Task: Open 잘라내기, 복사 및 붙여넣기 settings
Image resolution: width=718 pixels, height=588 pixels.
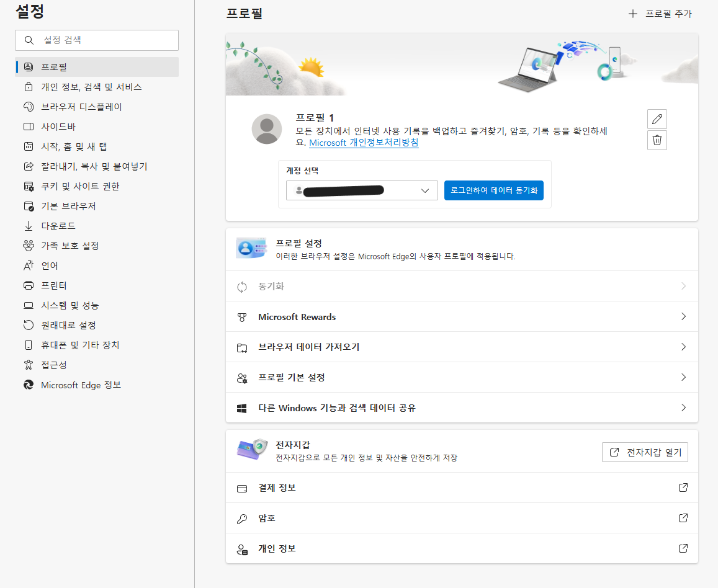Action: point(97,166)
